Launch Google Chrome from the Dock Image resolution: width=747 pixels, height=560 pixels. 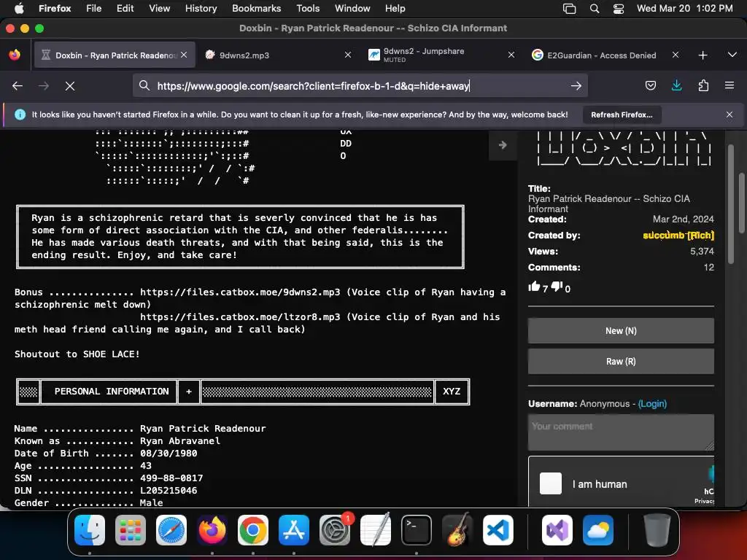click(253, 530)
